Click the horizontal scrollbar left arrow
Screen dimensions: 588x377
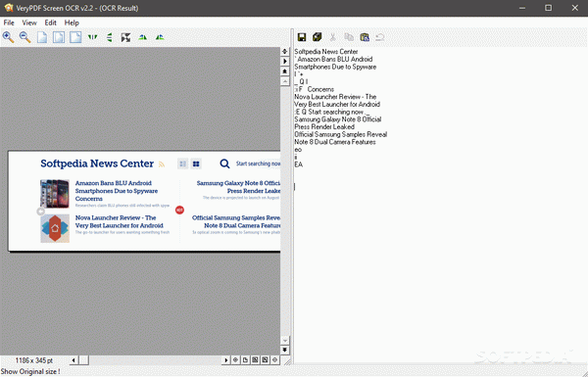73,360
